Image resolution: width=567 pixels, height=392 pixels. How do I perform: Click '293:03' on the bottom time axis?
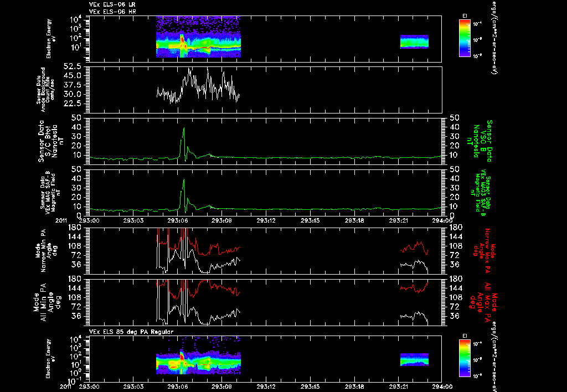pyautogui.click(x=133, y=386)
